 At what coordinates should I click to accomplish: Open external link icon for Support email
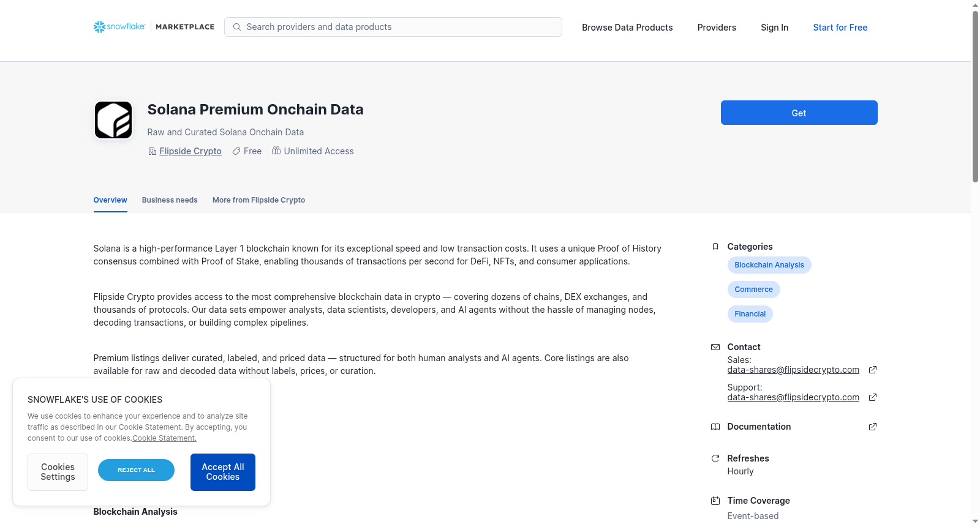873,397
